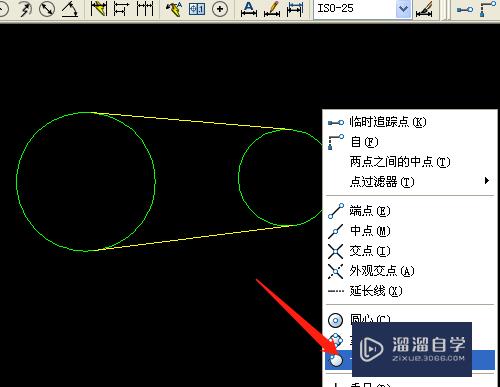Click the highlighted tangent snap menu row
This screenshot has height=387, width=500.
click(410, 359)
